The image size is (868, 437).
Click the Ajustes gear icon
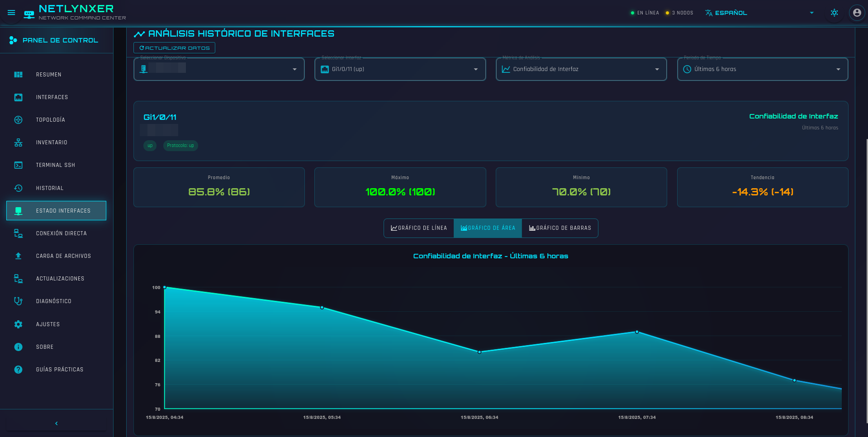coord(18,324)
